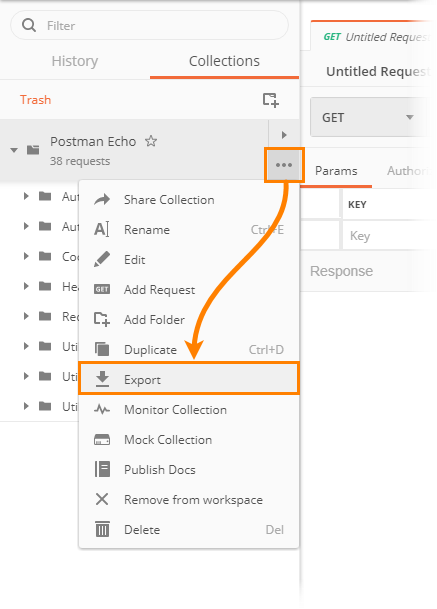Expand the collection details side arrow
Screen dimensions: 437x609
[284, 135]
